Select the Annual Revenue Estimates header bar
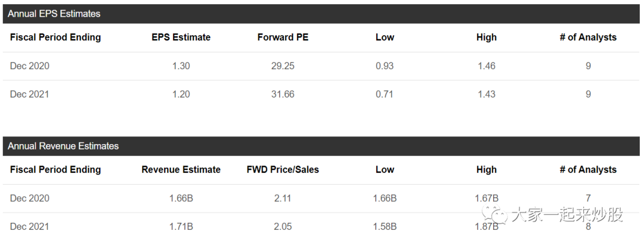Image resolution: width=644 pixels, height=243 pixels. (321, 146)
